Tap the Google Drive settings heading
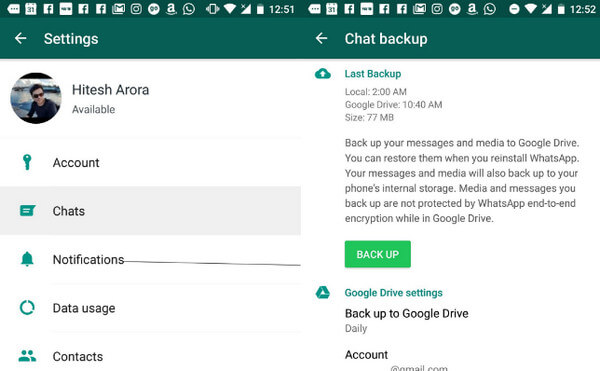This screenshot has height=371, width=600. pyautogui.click(x=393, y=293)
